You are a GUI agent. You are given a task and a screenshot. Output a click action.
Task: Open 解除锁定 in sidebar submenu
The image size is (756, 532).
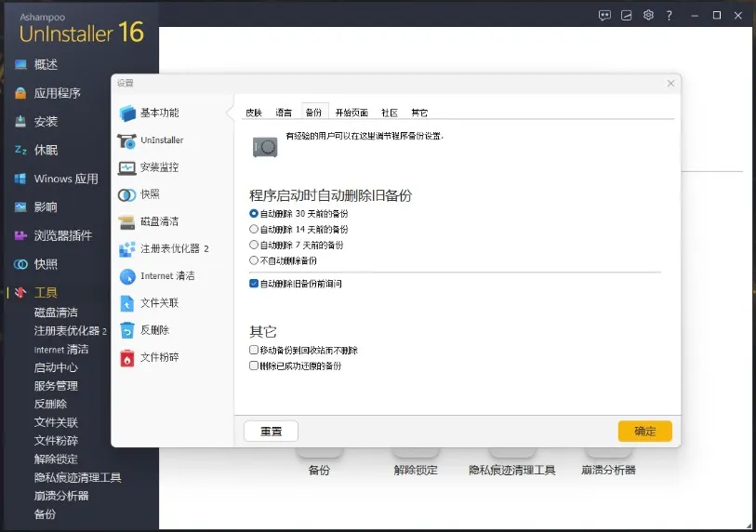coord(56,459)
